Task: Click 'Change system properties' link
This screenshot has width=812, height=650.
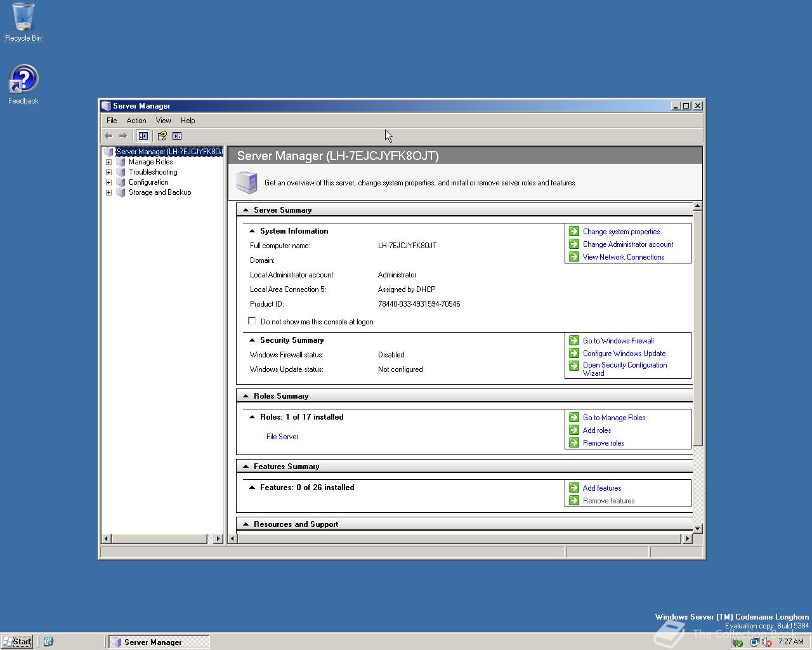Action: point(621,232)
